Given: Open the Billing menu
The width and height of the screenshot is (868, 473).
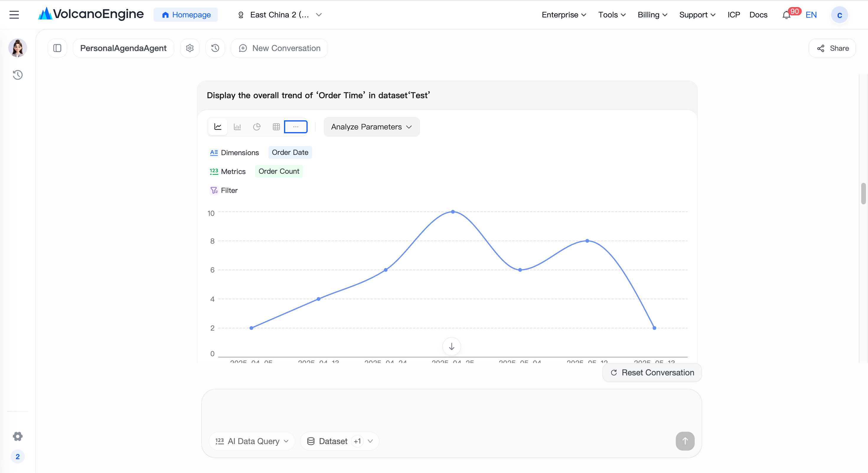Looking at the screenshot, I should coord(652,15).
